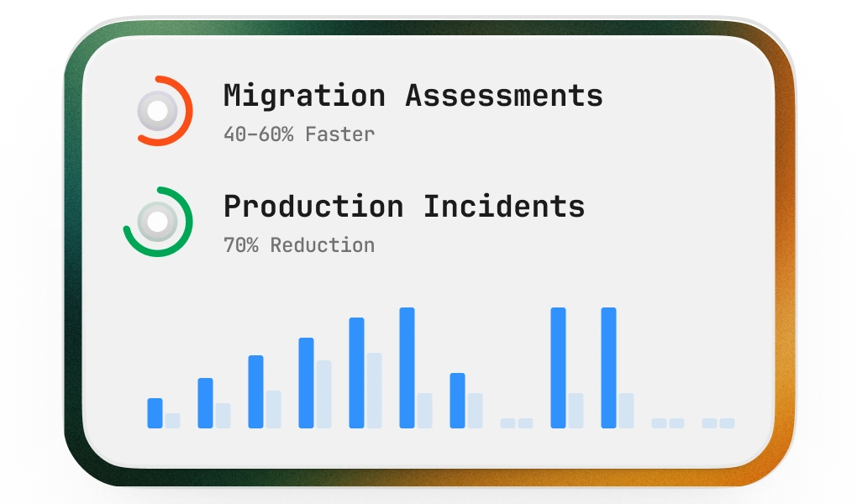The height and width of the screenshot is (504, 857).
Task: Click the fourth dark blue bar
Action: tap(306, 383)
